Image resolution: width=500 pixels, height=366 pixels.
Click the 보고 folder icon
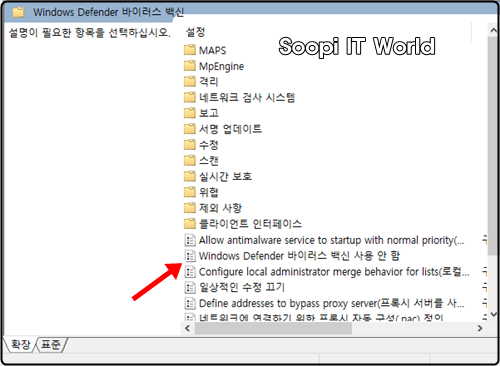point(190,113)
